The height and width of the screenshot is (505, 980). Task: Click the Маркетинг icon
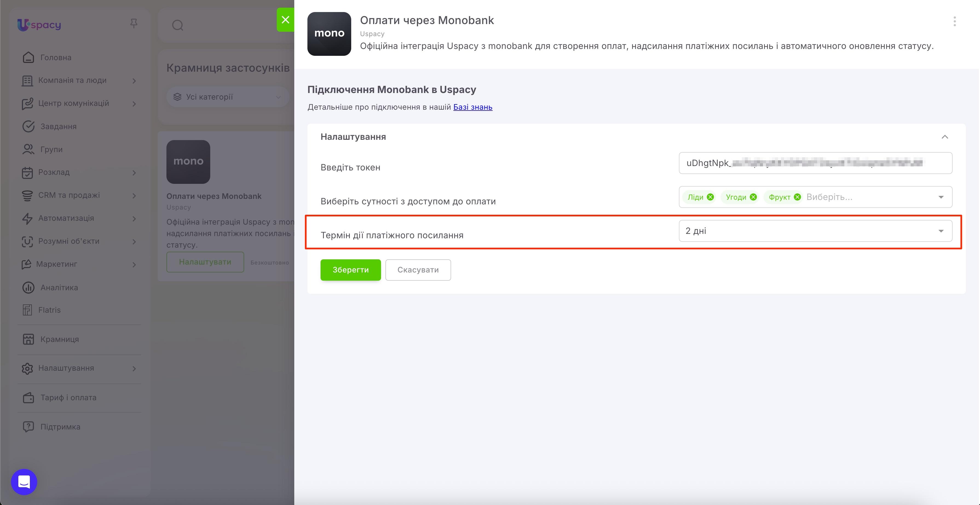coord(26,264)
